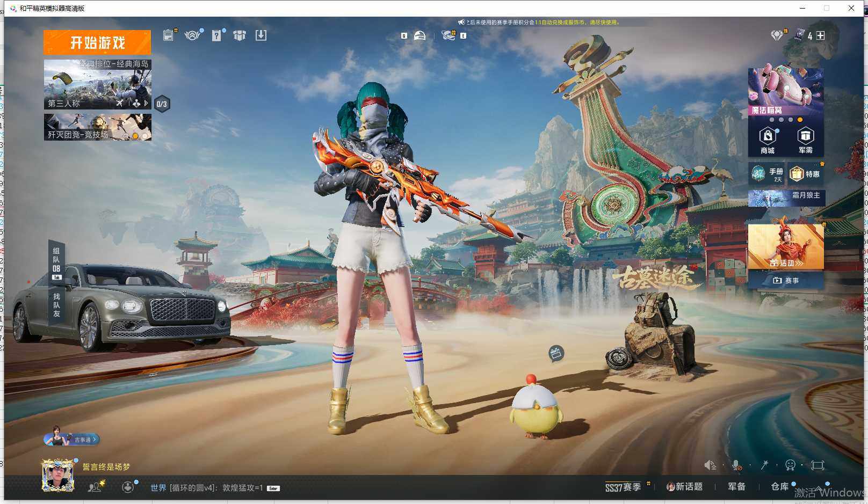Open the 霜月狼主 event banner
Viewport: 868px width, 504px height.
point(786,198)
